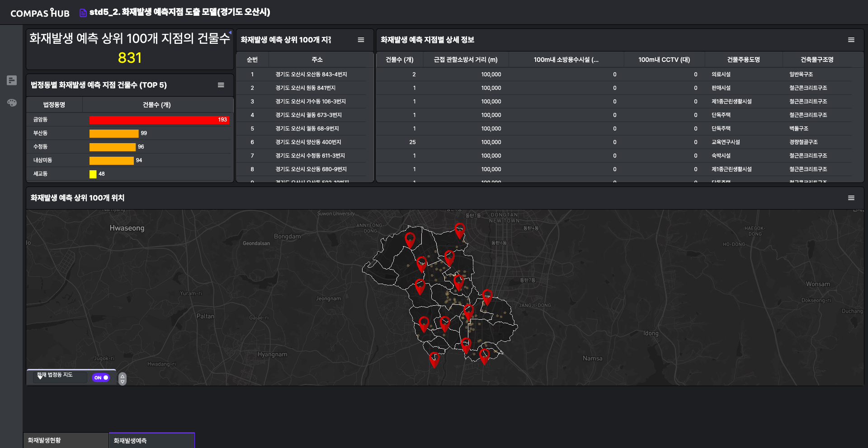Image resolution: width=868 pixels, height=448 pixels.
Task: Click the southernmost-west red pin below the boundary
Action: tap(434, 359)
